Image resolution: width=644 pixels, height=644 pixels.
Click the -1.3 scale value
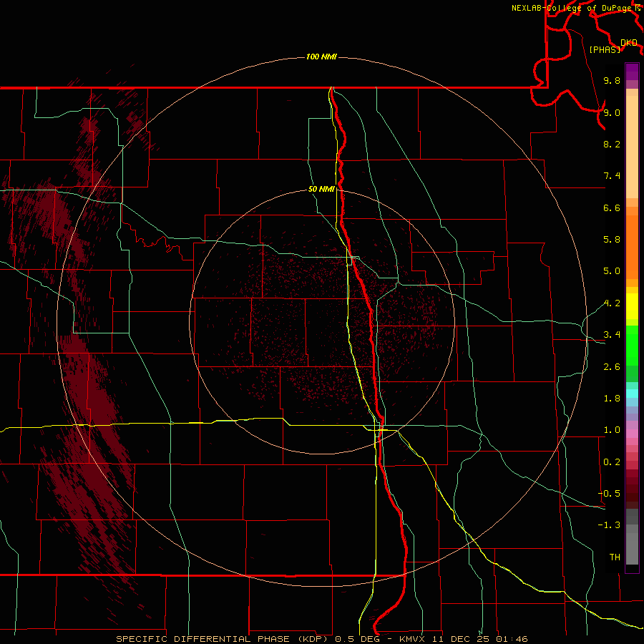pos(610,525)
